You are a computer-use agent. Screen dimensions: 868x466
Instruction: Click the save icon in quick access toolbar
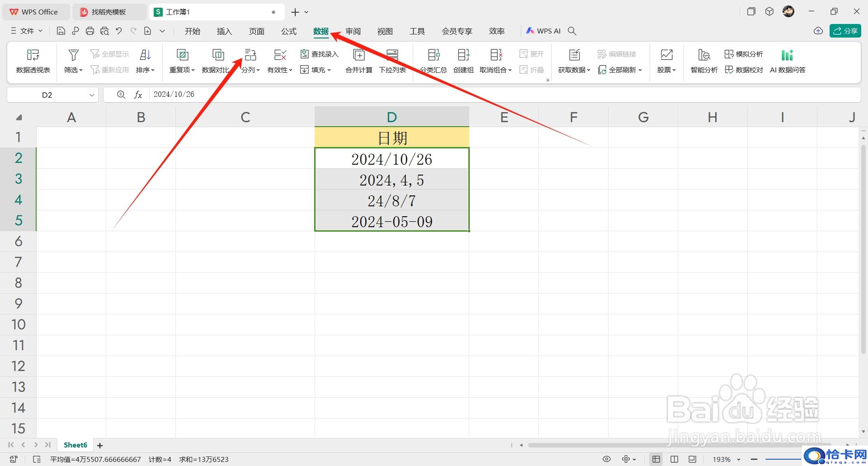coord(61,31)
